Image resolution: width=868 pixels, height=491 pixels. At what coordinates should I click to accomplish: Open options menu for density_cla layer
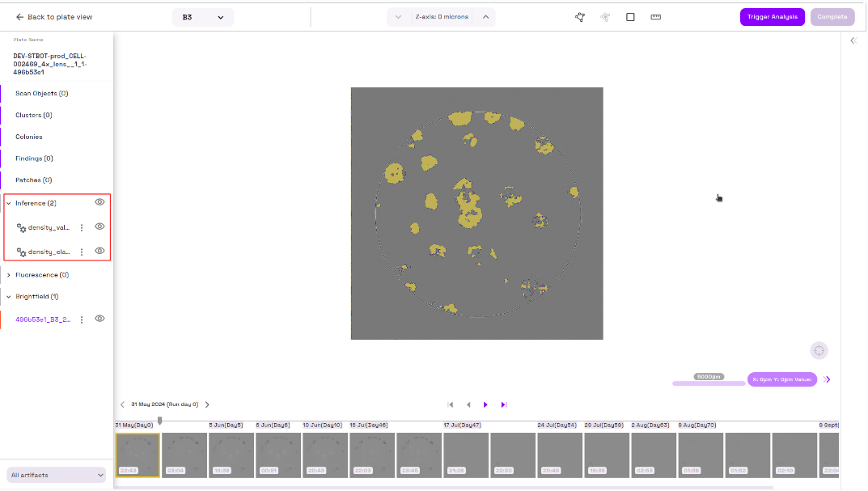[x=82, y=252]
